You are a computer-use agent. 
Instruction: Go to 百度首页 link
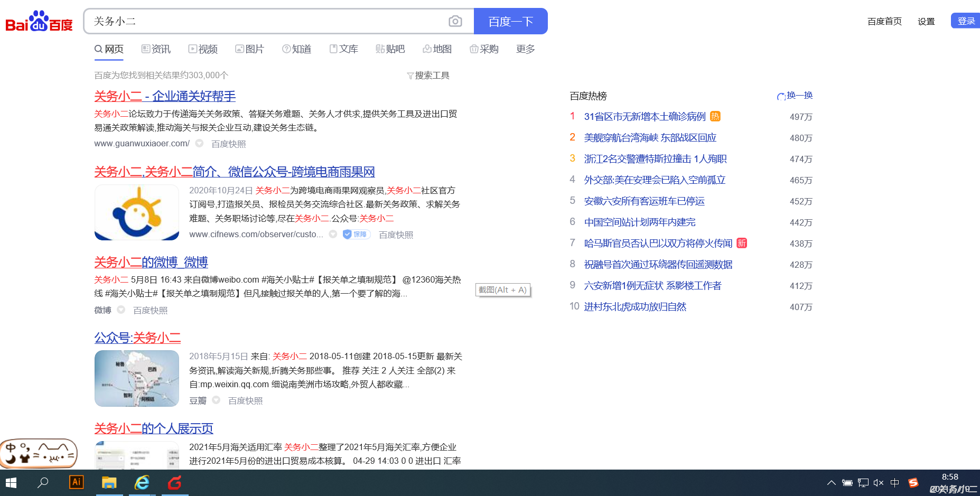(884, 21)
